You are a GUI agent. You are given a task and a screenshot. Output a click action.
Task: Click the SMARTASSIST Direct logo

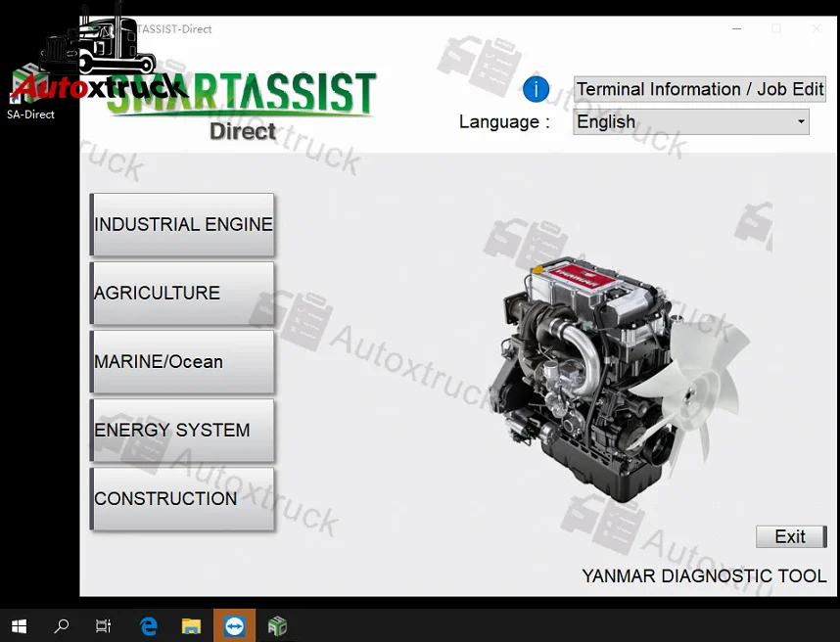[243, 103]
